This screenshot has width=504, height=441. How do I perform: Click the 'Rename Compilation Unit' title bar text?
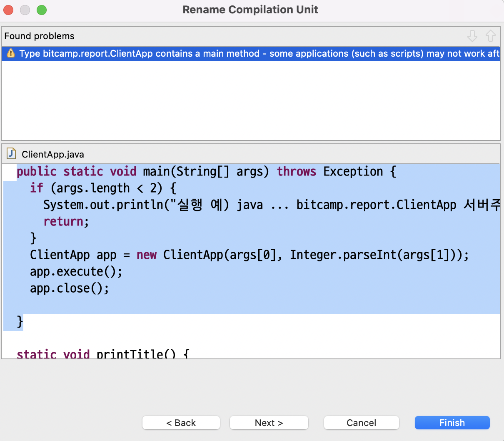pos(250,10)
